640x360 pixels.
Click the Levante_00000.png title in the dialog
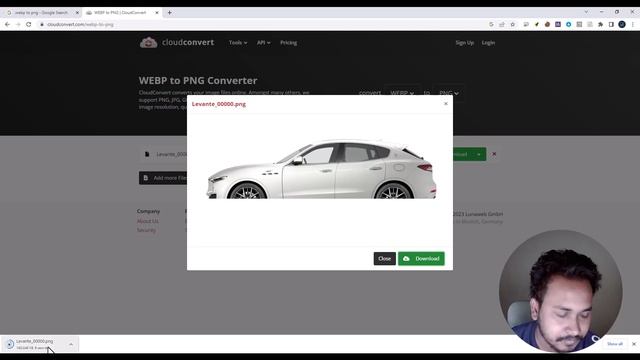tap(219, 104)
